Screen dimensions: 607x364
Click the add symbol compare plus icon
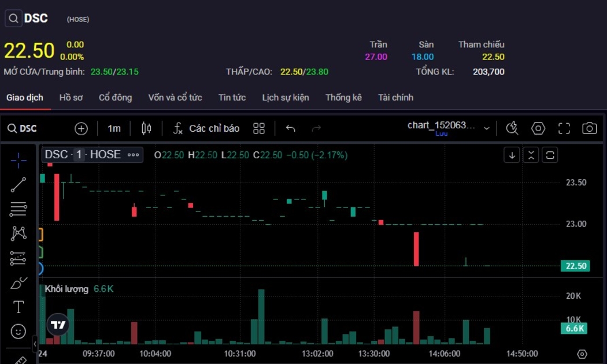point(81,128)
